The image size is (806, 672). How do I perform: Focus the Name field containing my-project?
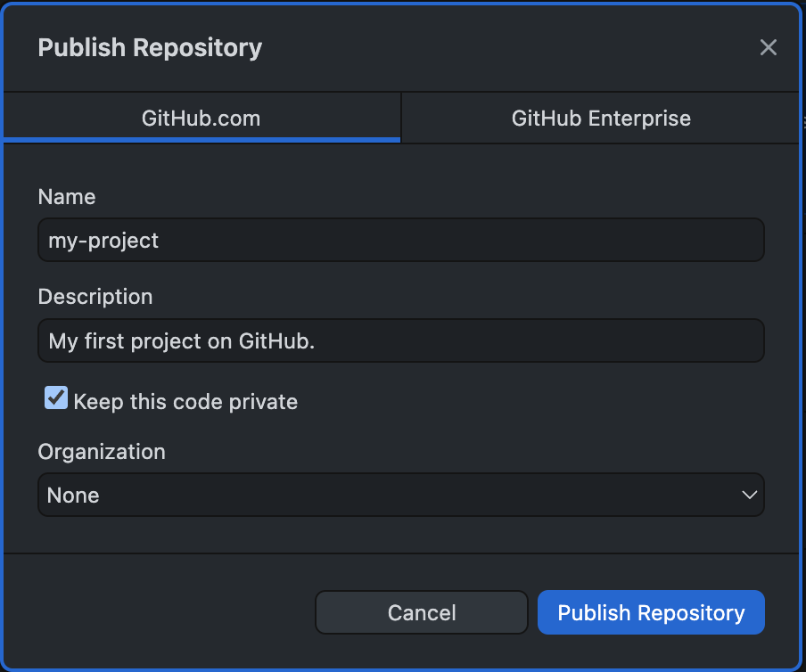point(401,240)
